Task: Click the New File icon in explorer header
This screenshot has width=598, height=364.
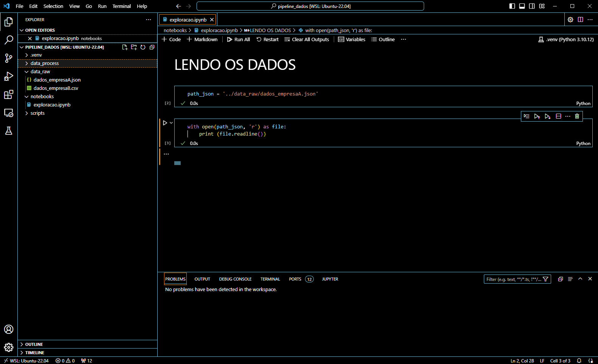Action: click(125, 47)
